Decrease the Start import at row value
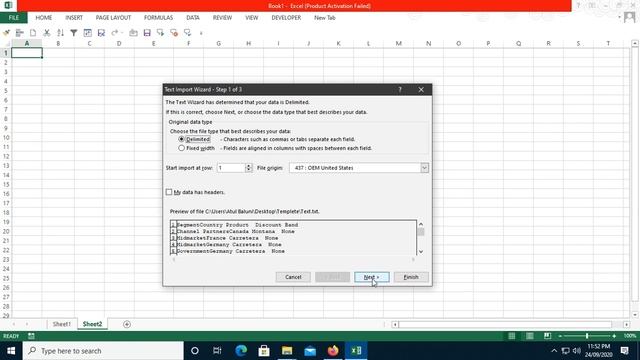Viewport: 640px width, 360px height. point(249,170)
